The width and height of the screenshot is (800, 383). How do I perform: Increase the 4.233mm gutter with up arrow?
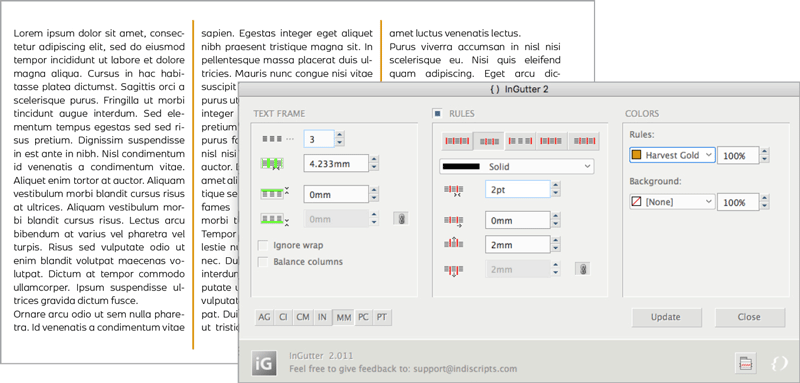374,160
